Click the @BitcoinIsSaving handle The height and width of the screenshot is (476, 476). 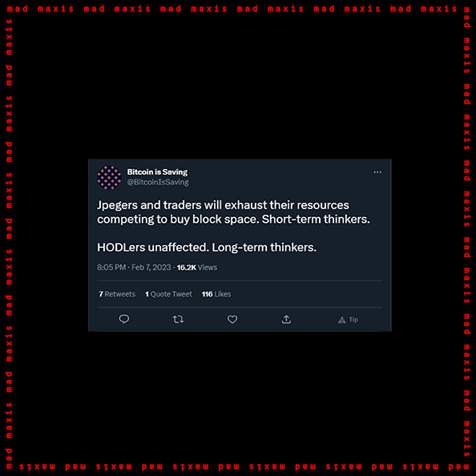tap(158, 182)
